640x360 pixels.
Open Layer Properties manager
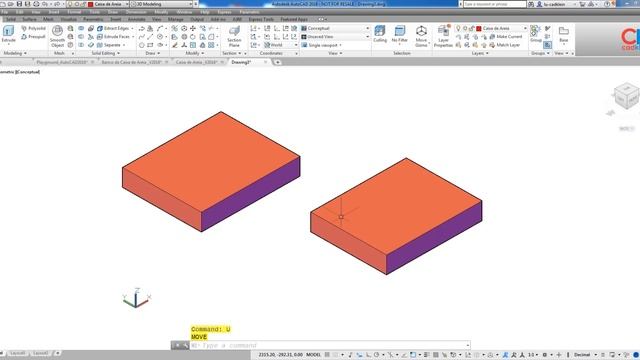443,36
